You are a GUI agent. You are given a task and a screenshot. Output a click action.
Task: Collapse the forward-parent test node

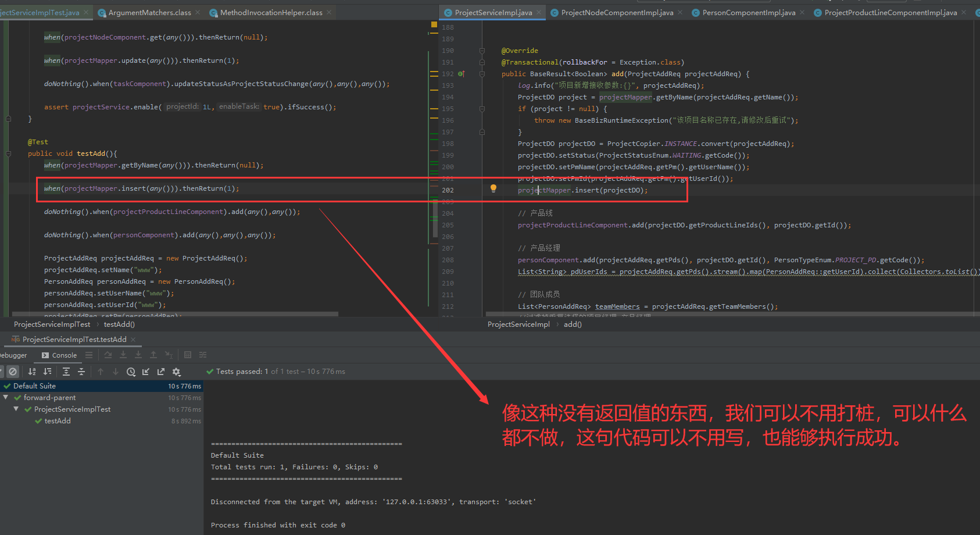pos(6,398)
